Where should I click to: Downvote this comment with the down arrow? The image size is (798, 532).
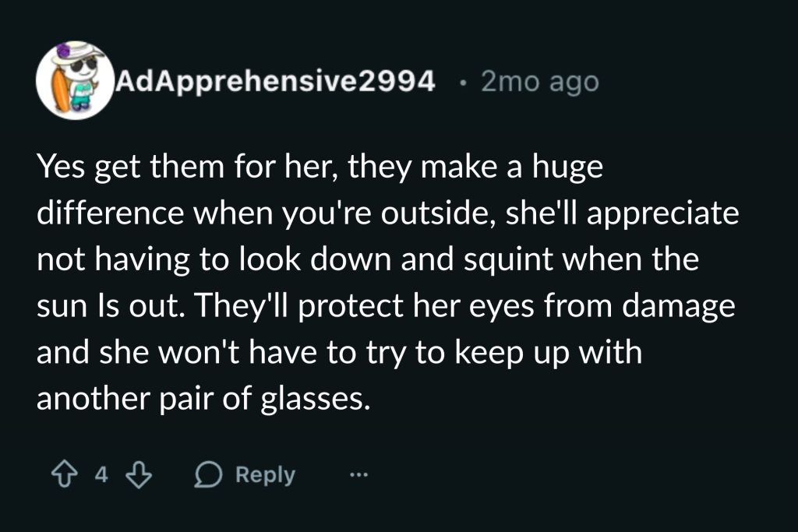pyautogui.click(x=138, y=474)
